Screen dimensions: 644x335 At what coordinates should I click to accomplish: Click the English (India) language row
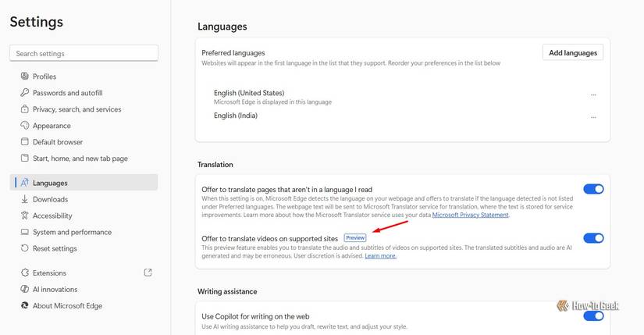403,116
